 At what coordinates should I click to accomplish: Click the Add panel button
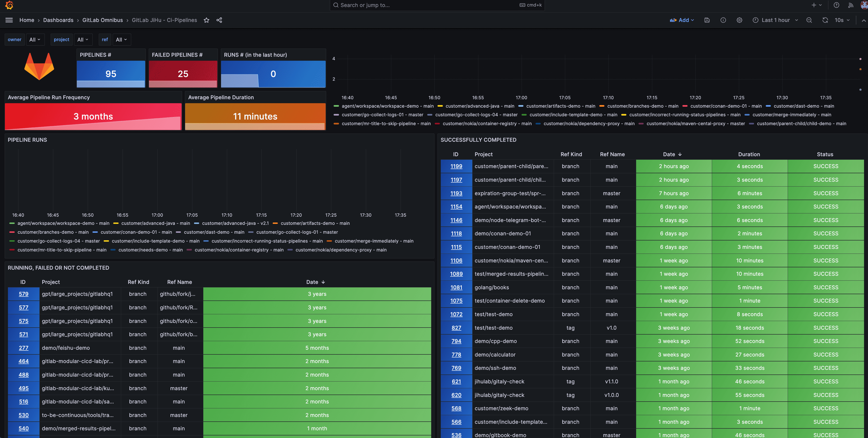(x=682, y=20)
